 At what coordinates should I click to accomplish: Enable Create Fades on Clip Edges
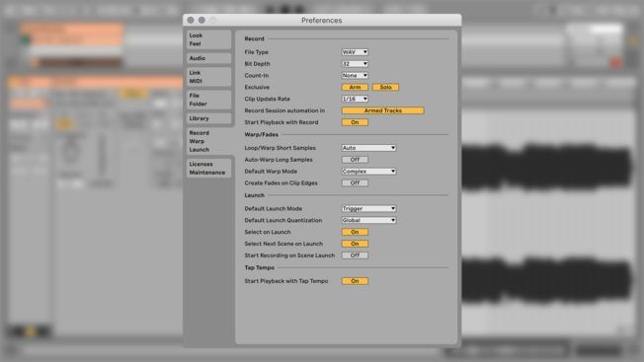355,183
